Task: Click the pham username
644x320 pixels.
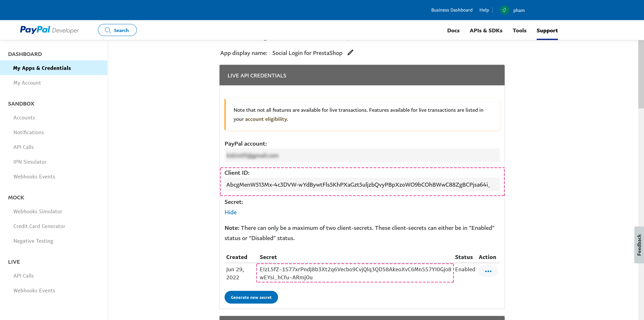Action: [519, 10]
